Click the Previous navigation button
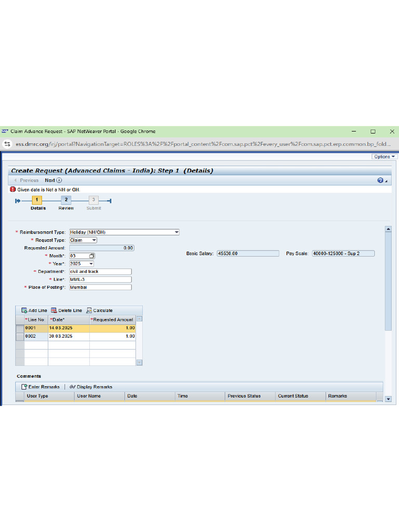The width and height of the screenshot is (399, 532). (x=26, y=180)
